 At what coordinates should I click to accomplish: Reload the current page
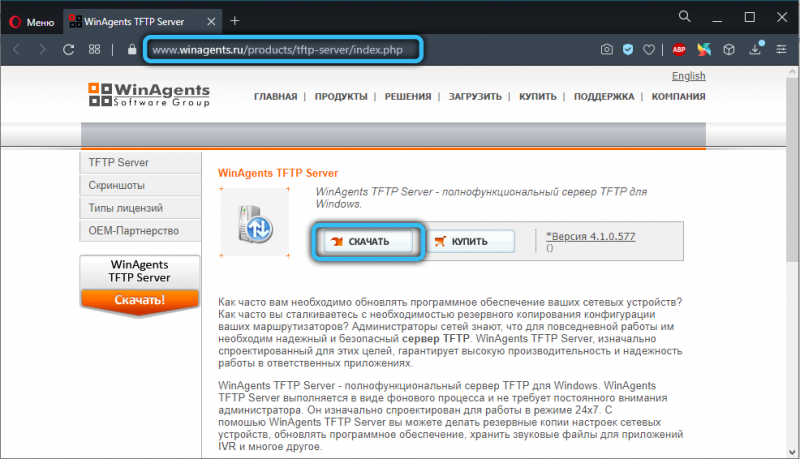coord(68,49)
